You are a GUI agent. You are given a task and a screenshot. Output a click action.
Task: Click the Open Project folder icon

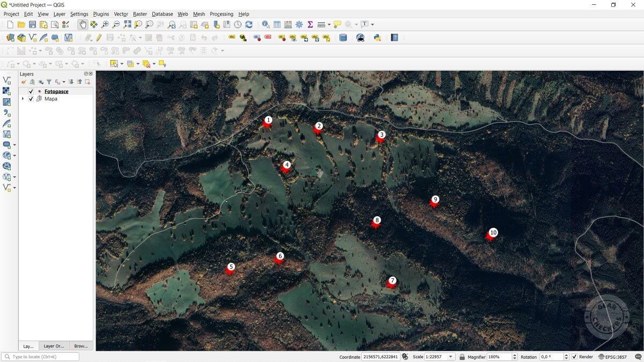click(x=21, y=25)
